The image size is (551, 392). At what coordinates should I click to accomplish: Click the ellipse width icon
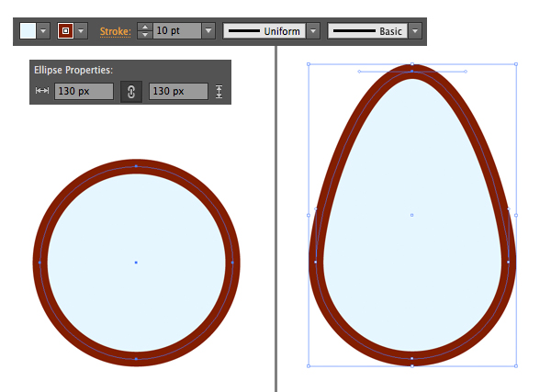click(x=42, y=91)
